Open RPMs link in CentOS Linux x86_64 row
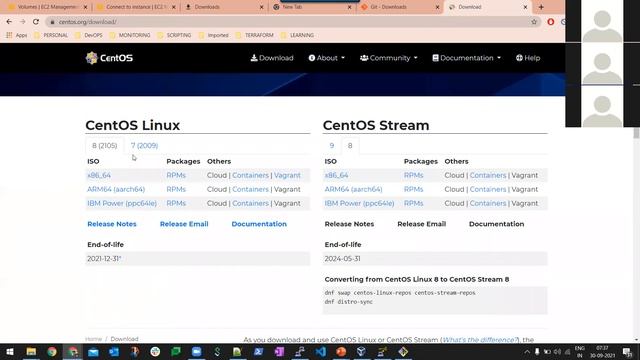 (176, 175)
